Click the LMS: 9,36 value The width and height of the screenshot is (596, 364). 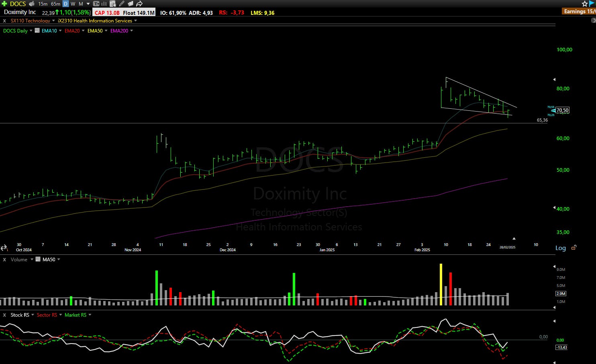coord(263,13)
